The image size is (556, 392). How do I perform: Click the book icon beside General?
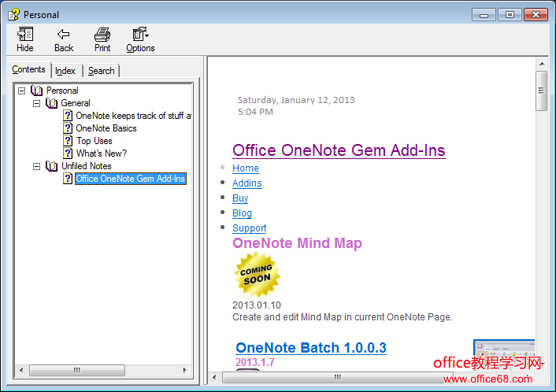(51, 103)
